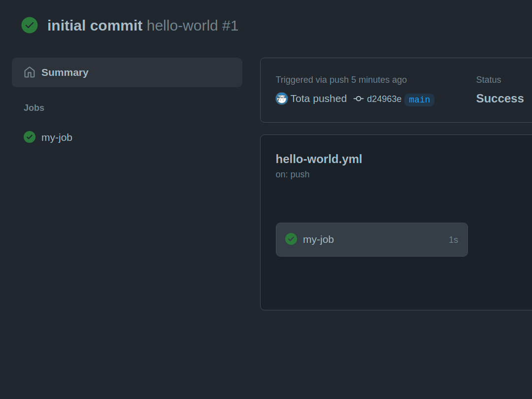This screenshot has width=532, height=399.
Task: Click Tota's avatar icon
Action: tap(281, 99)
